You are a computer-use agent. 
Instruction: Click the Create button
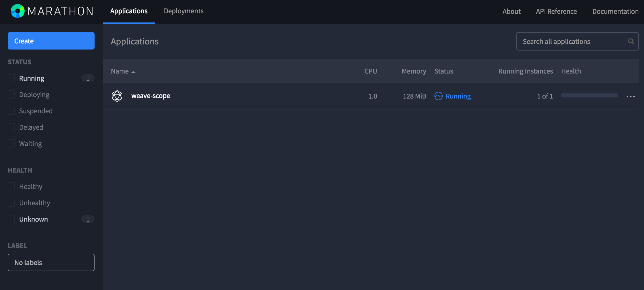point(51,41)
